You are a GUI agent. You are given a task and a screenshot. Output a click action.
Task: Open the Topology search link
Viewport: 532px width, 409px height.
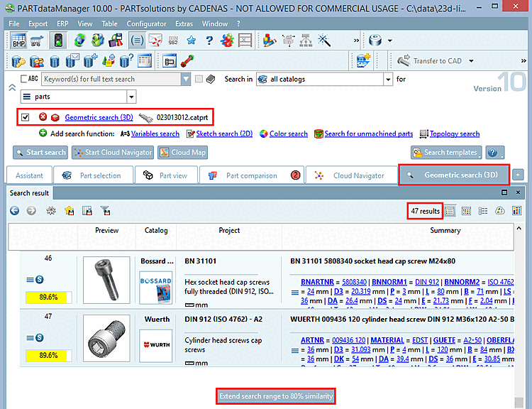(x=455, y=133)
